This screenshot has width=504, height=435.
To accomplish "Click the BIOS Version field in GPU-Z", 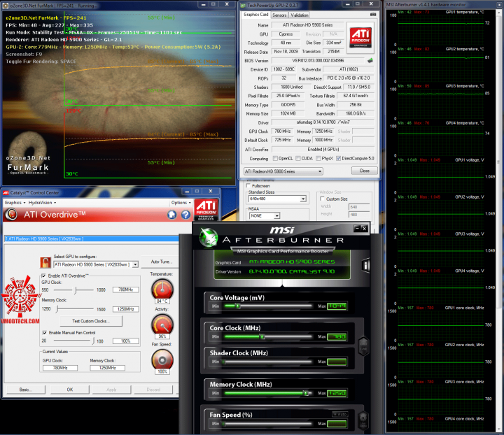I will (x=318, y=60).
